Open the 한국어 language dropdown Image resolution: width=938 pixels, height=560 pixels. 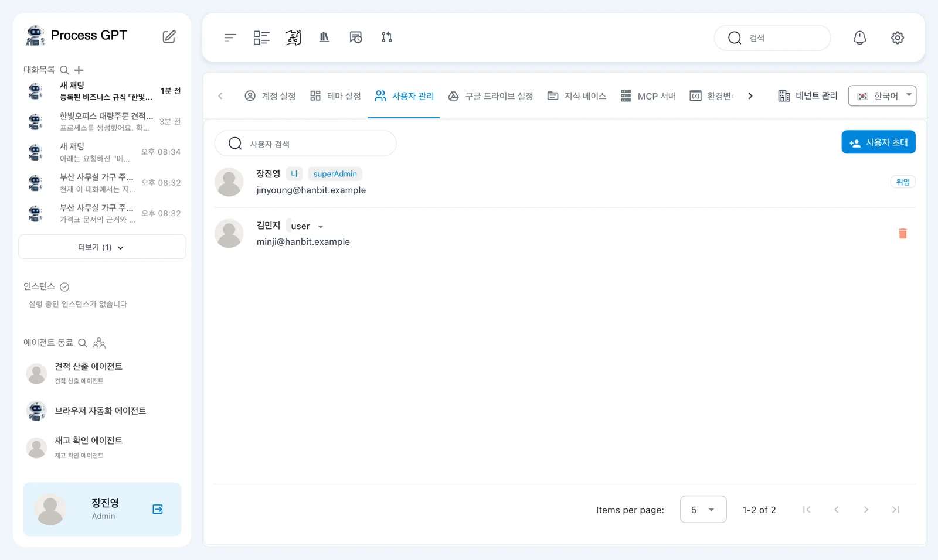[882, 95]
